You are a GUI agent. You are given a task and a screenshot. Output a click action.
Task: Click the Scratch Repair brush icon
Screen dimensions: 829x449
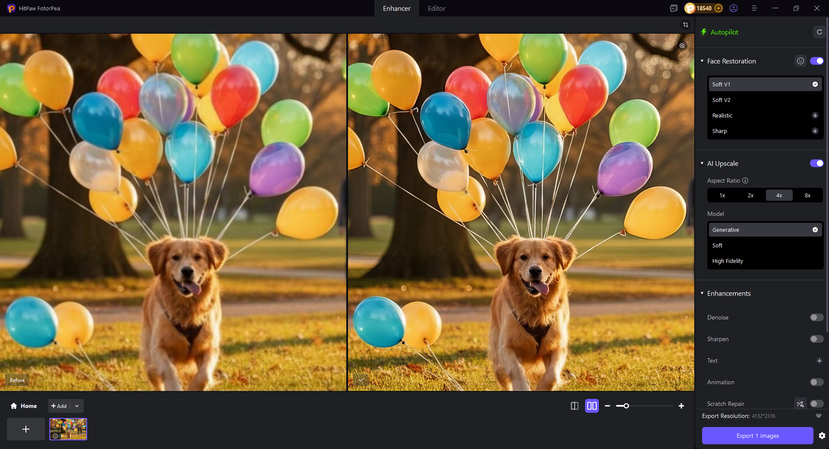point(800,404)
